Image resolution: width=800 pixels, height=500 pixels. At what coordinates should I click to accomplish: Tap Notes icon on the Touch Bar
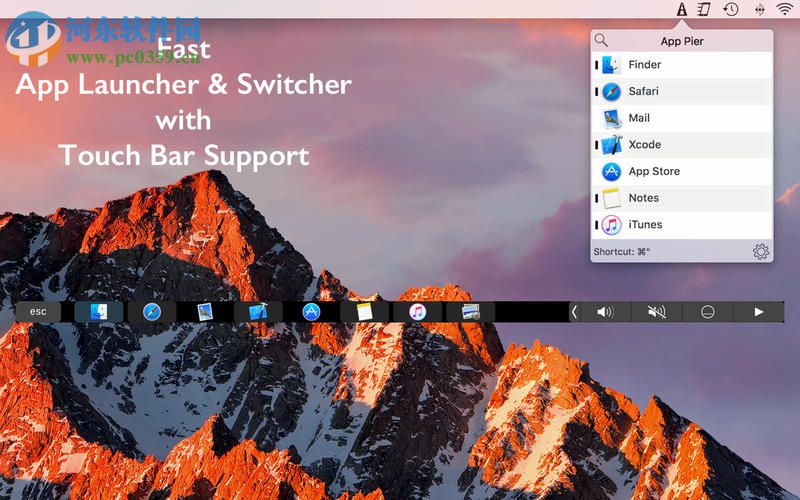tap(364, 312)
